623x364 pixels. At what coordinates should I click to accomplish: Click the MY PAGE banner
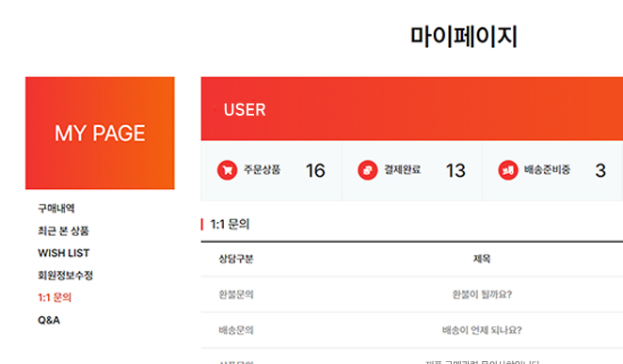[x=100, y=133]
